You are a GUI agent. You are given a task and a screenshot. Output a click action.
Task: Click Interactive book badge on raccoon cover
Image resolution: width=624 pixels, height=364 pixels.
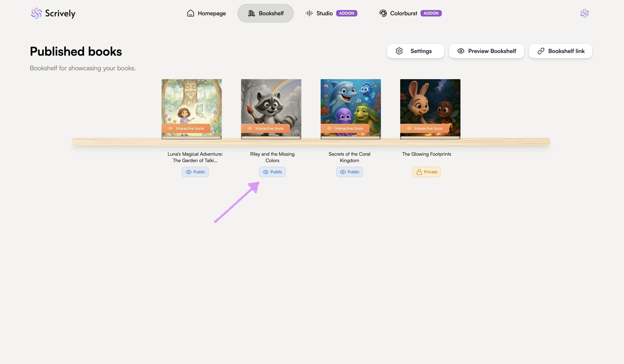pos(265,128)
